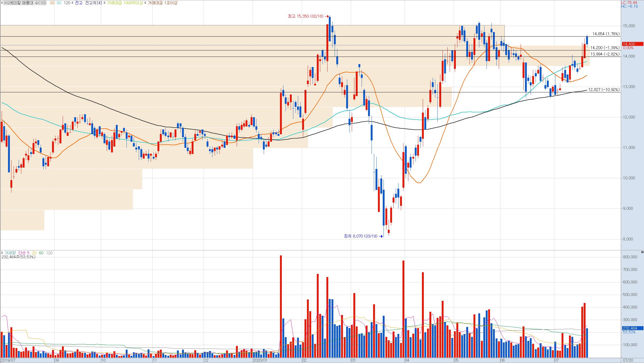644x363 pixels.
Task: Click the blue 232,464 volume value tag
Action: [633, 328]
